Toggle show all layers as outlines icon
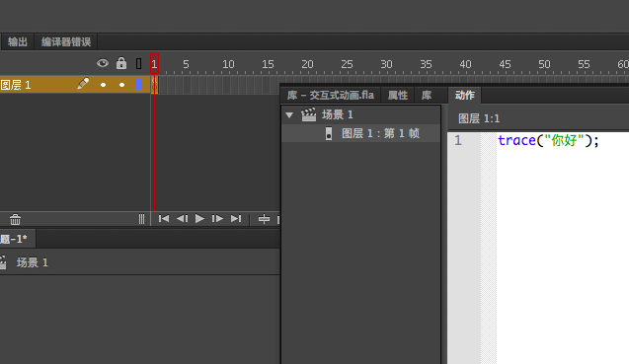This screenshot has width=629, height=364. [x=139, y=63]
